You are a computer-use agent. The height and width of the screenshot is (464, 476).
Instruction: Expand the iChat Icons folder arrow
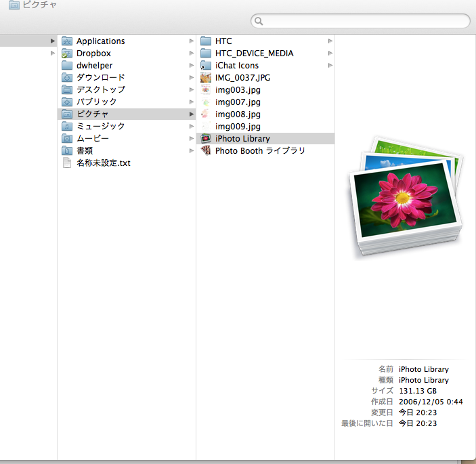tap(330, 65)
